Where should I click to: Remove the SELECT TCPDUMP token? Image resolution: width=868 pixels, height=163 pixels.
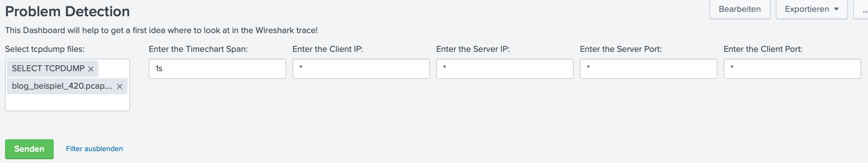tap(91, 69)
